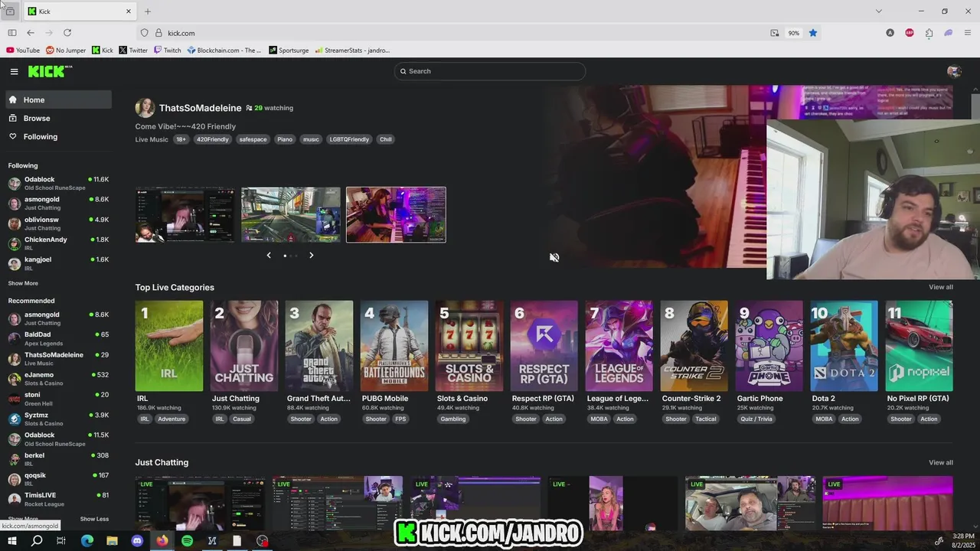Select Browse in the sidebar
The height and width of the screenshot is (551, 980).
[59, 118]
